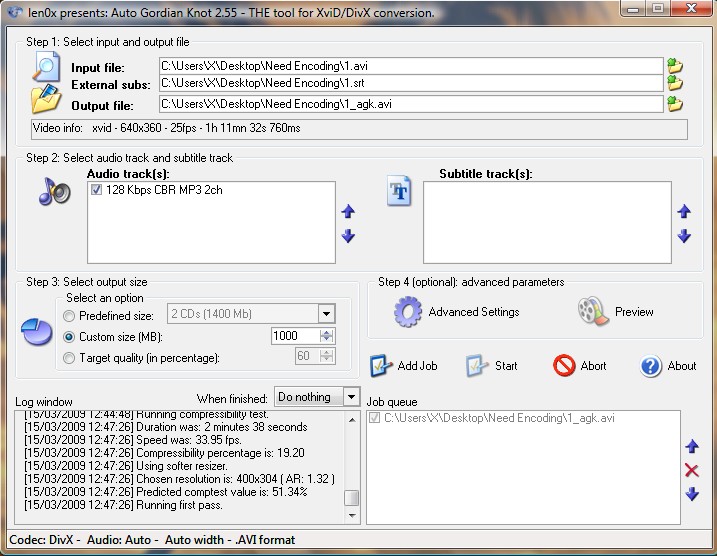Move queued job up with blue arrow
This screenshot has height=556, width=717.
692,446
